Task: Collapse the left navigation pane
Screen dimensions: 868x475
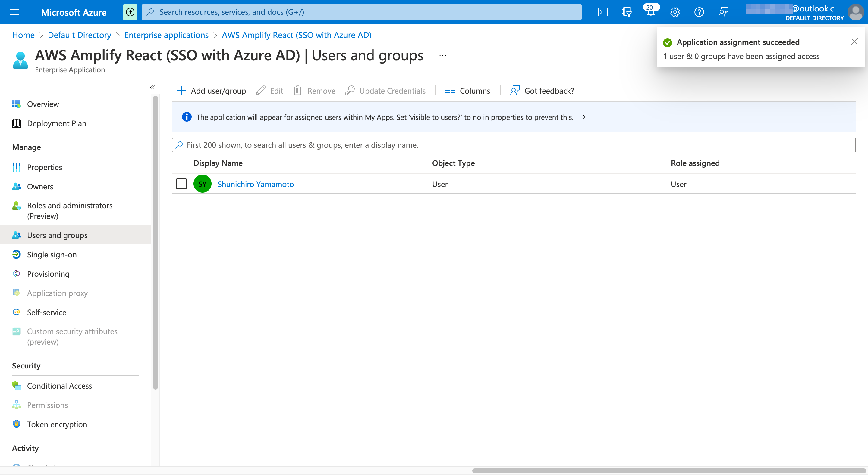Action: (x=152, y=87)
